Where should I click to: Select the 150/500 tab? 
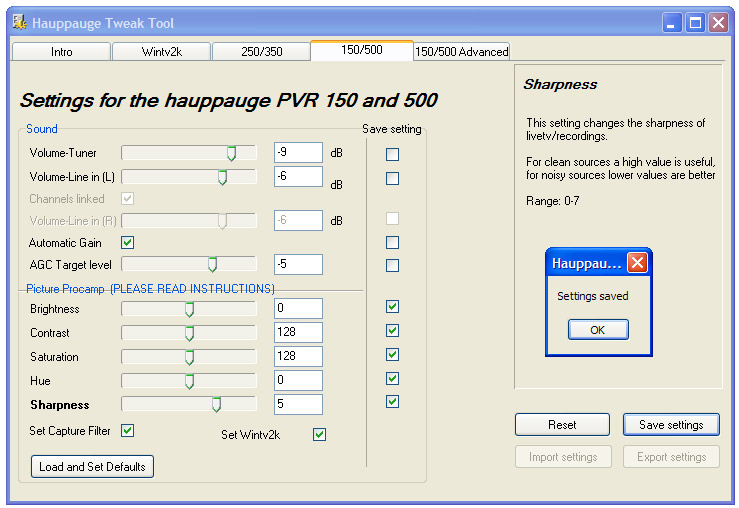pyautogui.click(x=362, y=50)
